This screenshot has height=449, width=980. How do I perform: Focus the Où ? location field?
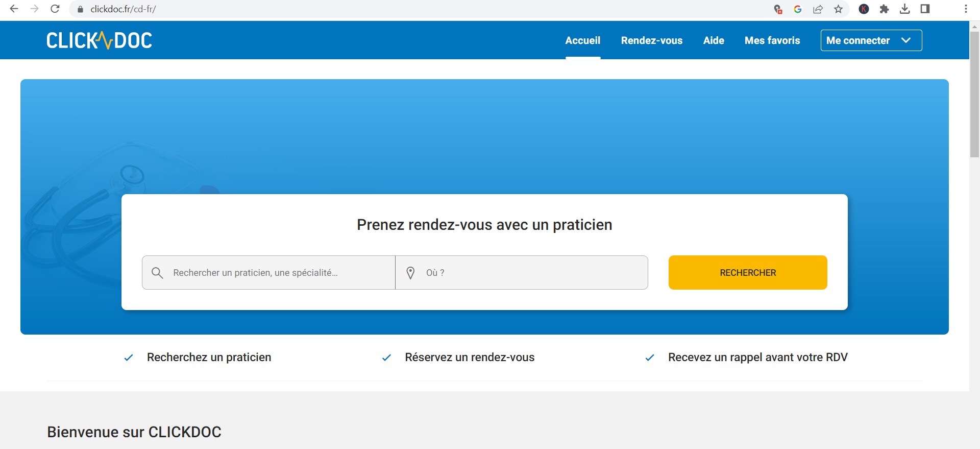pyautogui.click(x=531, y=273)
